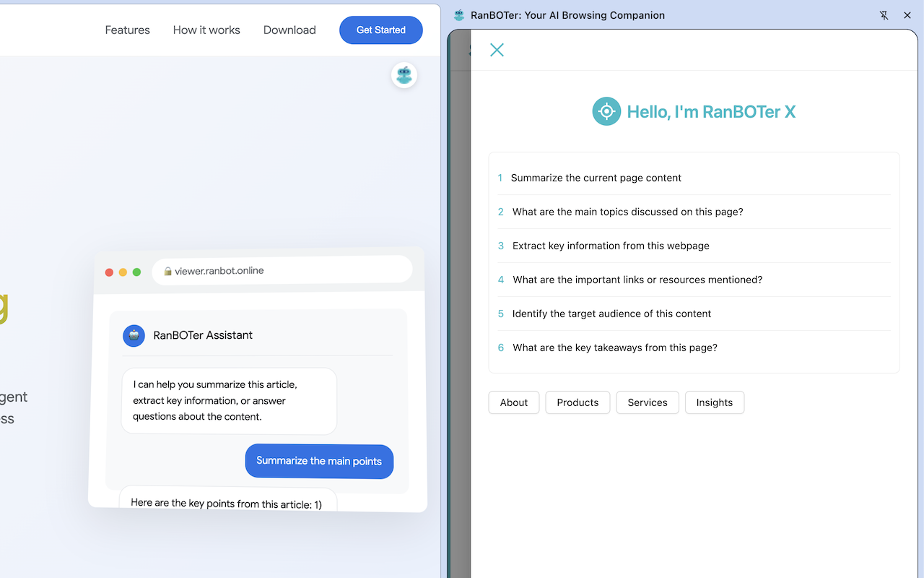Click the green dot in the mock browser window
This screenshot has height=578, width=924.
click(x=136, y=272)
